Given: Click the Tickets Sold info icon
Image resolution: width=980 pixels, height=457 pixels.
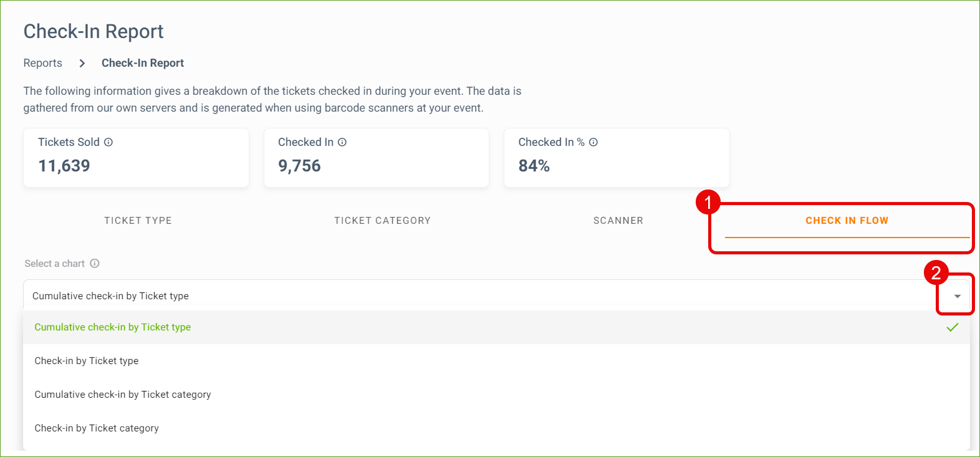Looking at the screenshot, I should 108,142.
